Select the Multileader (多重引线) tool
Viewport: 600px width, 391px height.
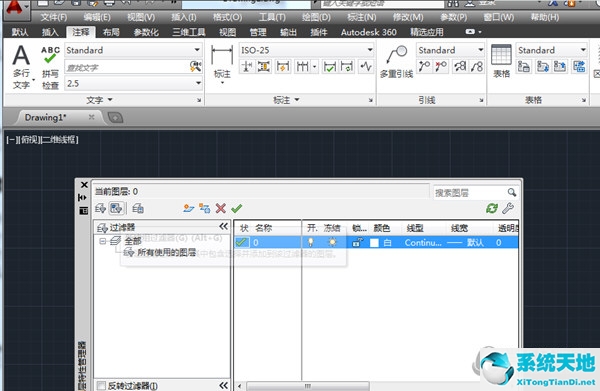point(396,62)
